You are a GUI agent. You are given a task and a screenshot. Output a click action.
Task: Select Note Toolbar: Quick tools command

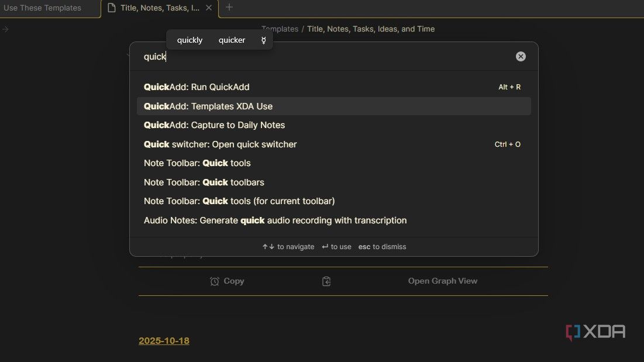(333, 163)
